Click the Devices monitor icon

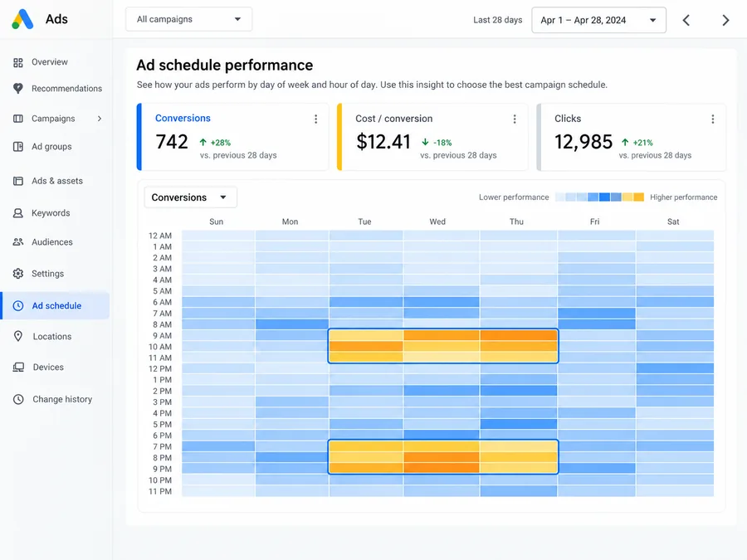(18, 368)
